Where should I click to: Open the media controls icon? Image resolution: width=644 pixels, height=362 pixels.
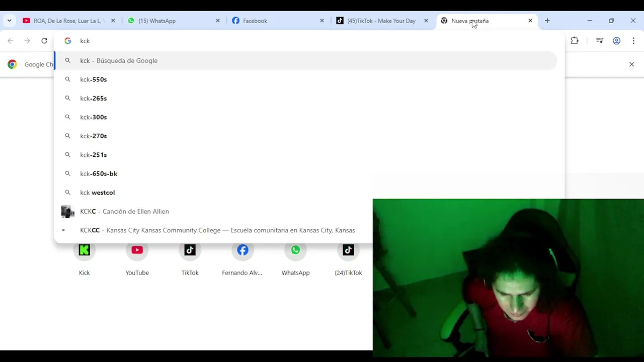pyautogui.click(x=599, y=41)
